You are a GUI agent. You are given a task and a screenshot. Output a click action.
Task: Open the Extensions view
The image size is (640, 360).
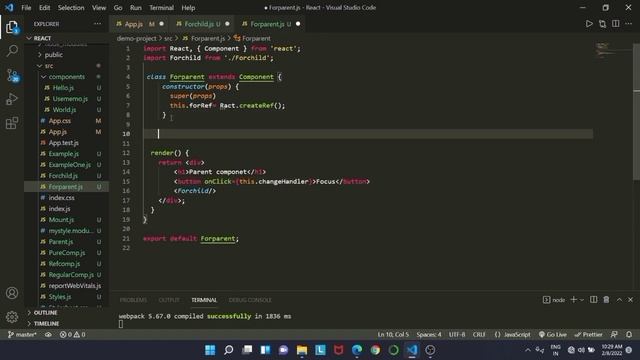point(12,123)
